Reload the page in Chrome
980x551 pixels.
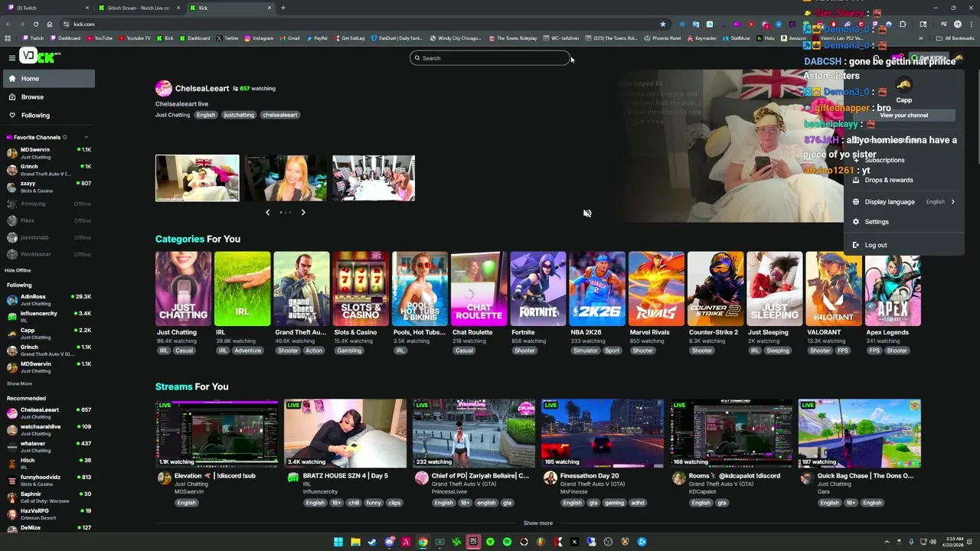coord(36,24)
